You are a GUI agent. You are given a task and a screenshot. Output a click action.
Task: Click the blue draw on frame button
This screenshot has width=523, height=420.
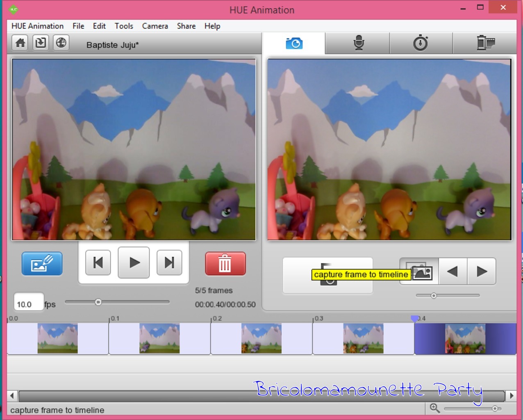click(x=42, y=264)
